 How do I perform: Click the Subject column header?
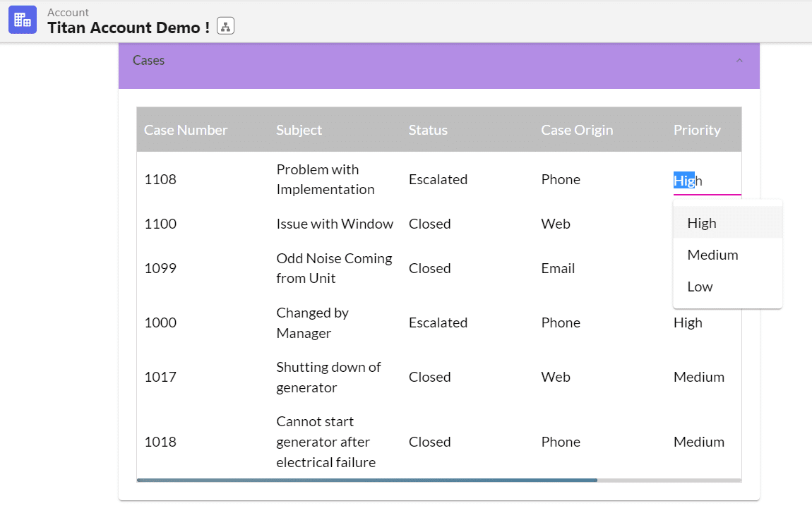[x=299, y=130]
